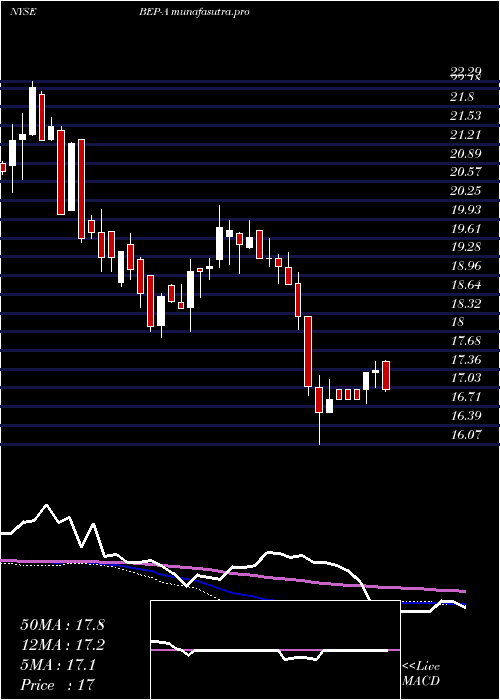
Task: Click the NYSE exchange label
Action: (23, 12)
